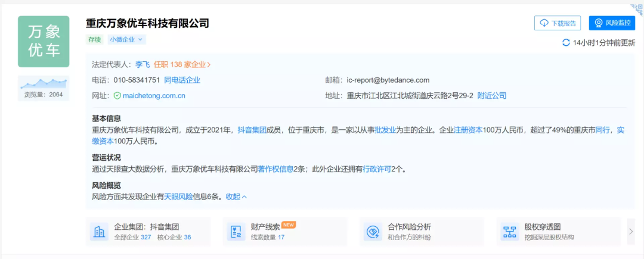Click the 风险监控 button
The width and height of the screenshot is (644, 259).
pos(612,23)
